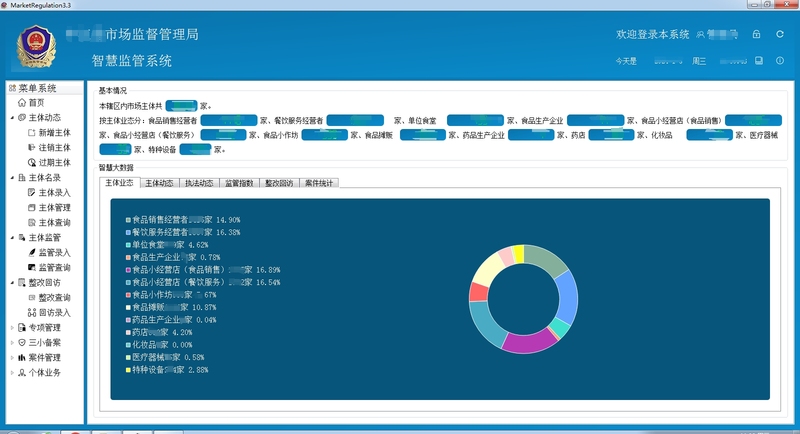The image size is (800, 434).
Task: Click the 食品摊贩 10.87% legend entry
Action: pos(171,307)
